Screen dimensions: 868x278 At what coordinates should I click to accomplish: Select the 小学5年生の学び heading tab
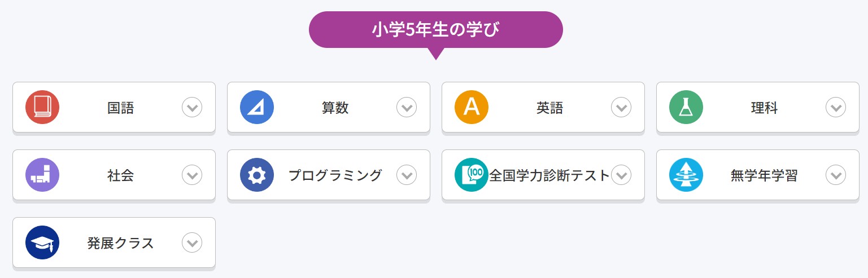point(435,29)
